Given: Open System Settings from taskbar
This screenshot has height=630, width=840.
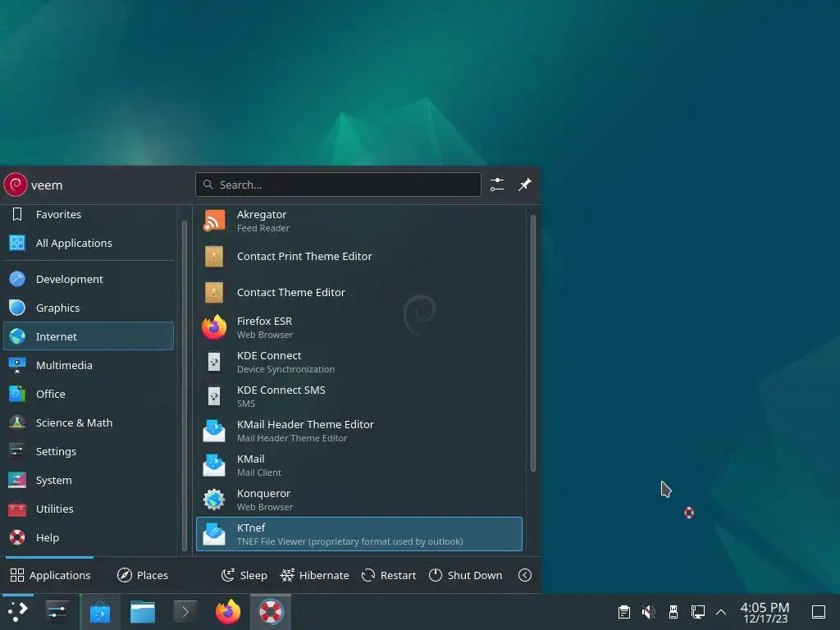Looking at the screenshot, I should click(x=57, y=612).
